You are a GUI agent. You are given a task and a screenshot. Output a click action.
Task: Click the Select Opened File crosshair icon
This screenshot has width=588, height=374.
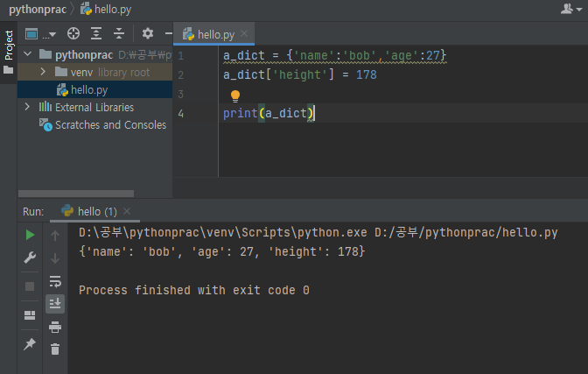(73, 34)
